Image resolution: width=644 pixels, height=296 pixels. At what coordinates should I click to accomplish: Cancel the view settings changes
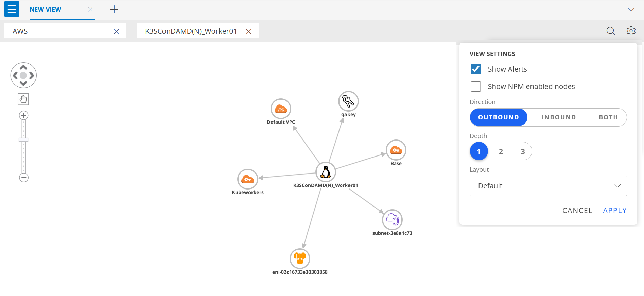[x=577, y=211]
